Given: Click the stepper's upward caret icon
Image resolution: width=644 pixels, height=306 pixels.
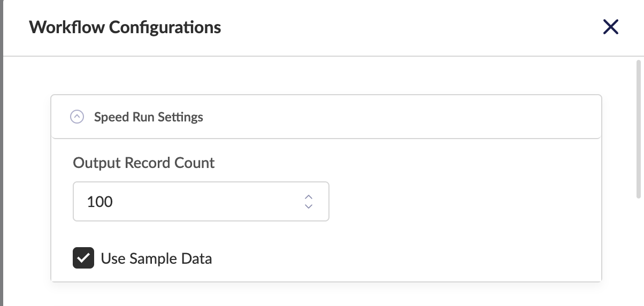Looking at the screenshot, I should 308,196.
